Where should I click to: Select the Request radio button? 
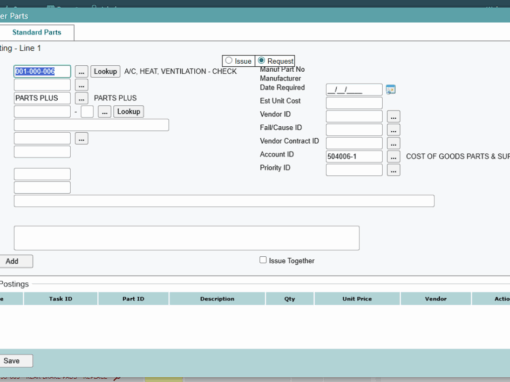click(261, 61)
